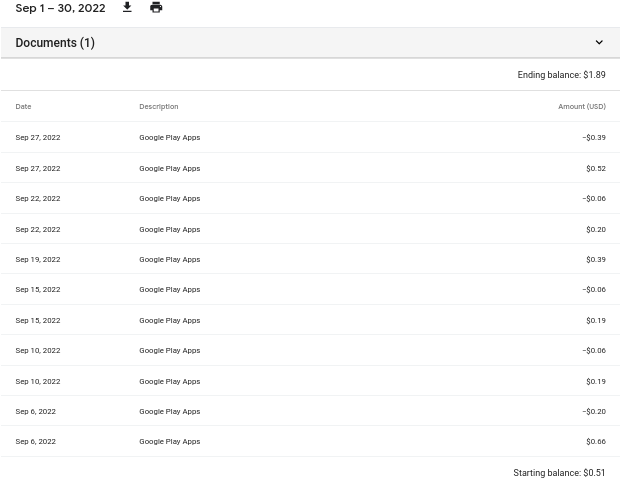The width and height of the screenshot is (622, 491).
Task: Click the Ending balance: $1.89 text
Action: pyautogui.click(x=561, y=75)
